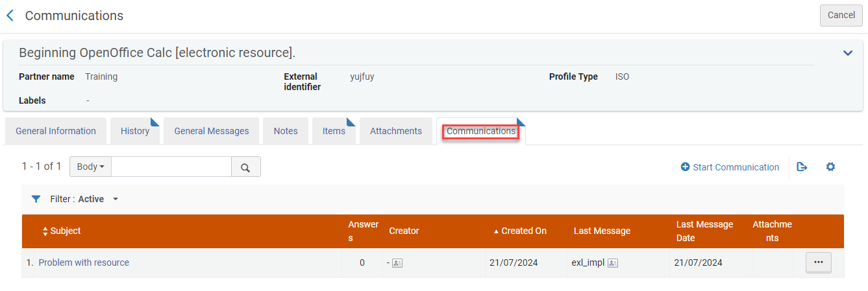Viewport: 868px width, 291px height.
Task: Click the filter funnel icon
Action: coord(36,199)
